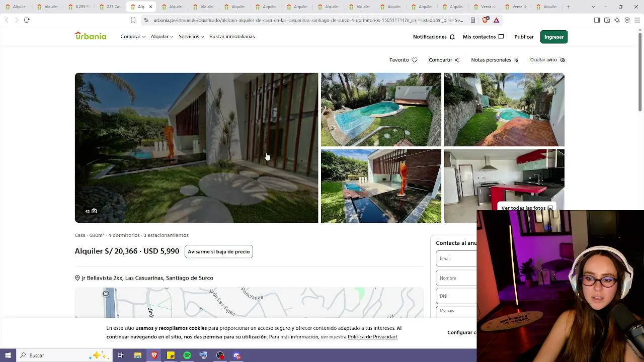Reload the page in browser toolbar
The image size is (644, 362).
[27, 20]
